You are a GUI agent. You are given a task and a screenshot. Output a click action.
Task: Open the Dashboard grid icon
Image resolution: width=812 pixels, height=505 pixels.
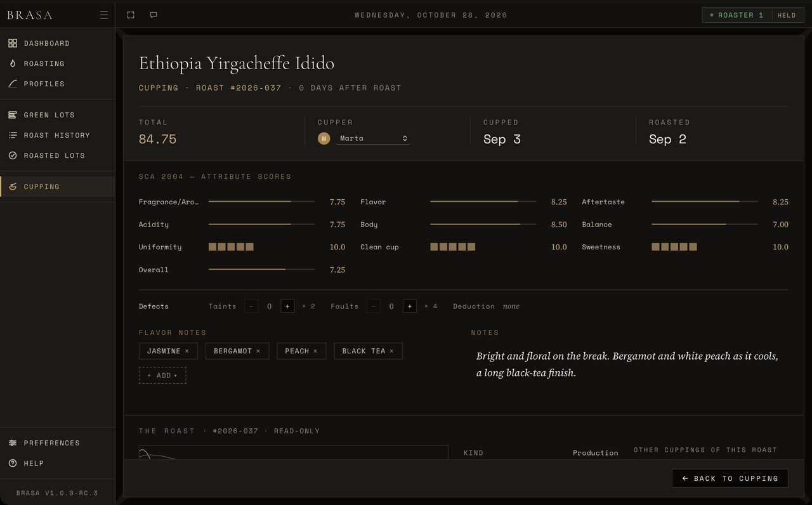pyautogui.click(x=13, y=43)
